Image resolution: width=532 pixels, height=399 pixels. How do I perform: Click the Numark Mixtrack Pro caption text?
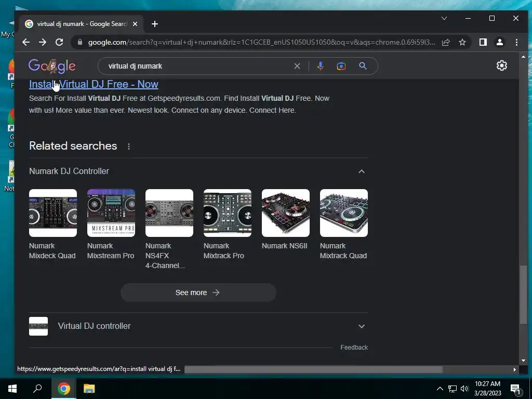(x=224, y=251)
